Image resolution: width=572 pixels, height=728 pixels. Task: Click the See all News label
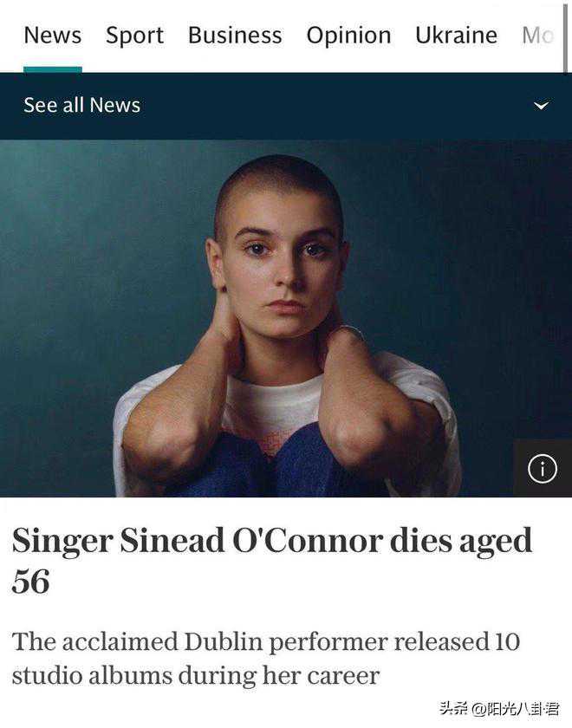pyautogui.click(x=81, y=106)
